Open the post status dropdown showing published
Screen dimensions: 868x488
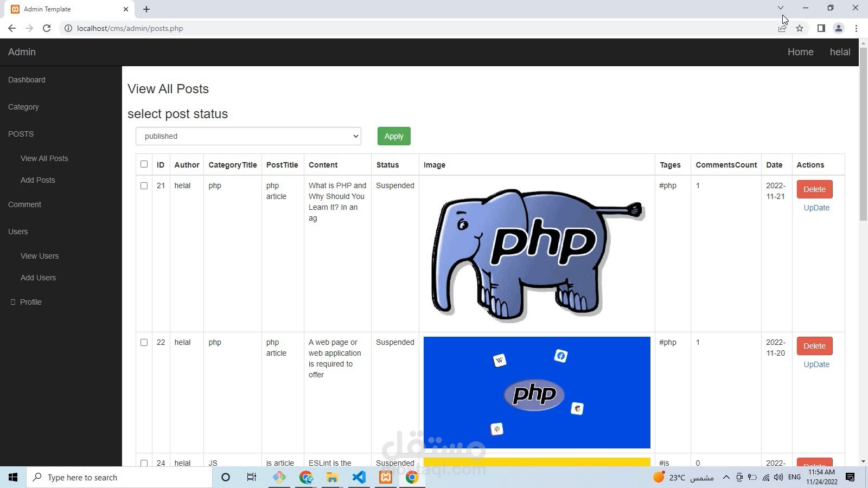248,136
